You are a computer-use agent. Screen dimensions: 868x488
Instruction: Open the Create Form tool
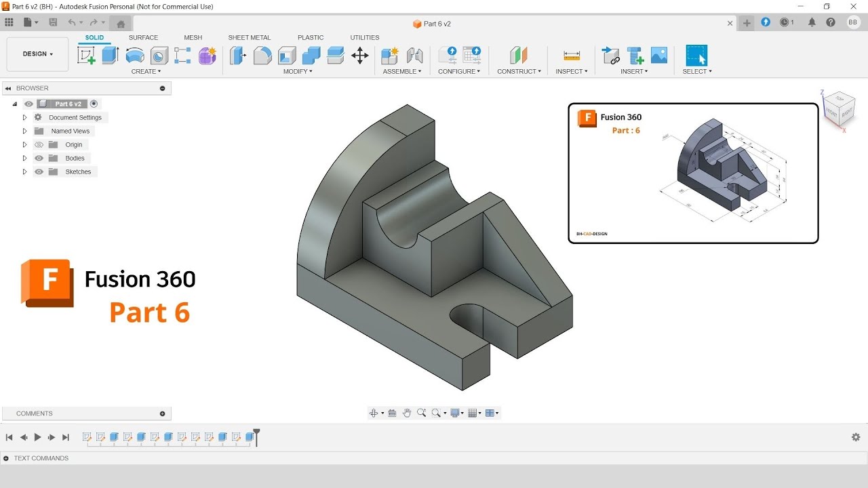pyautogui.click(x=208, y=56)
